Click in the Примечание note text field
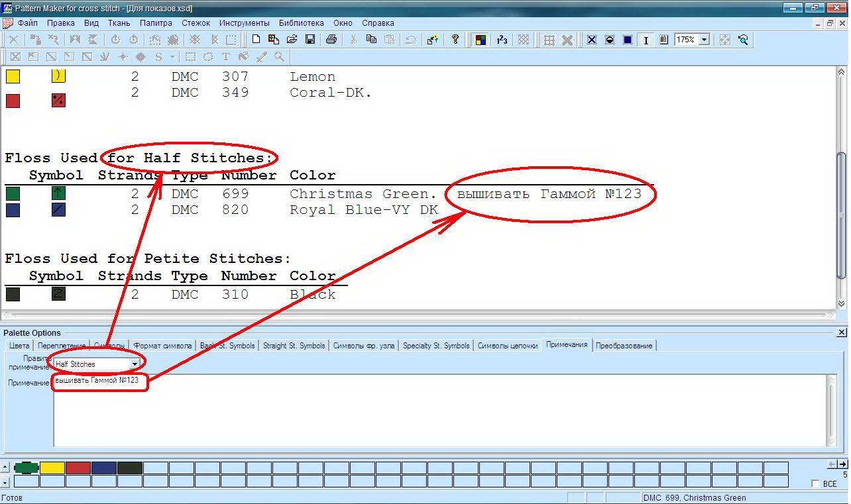This screenshot has width=851, height=504. 437,411
